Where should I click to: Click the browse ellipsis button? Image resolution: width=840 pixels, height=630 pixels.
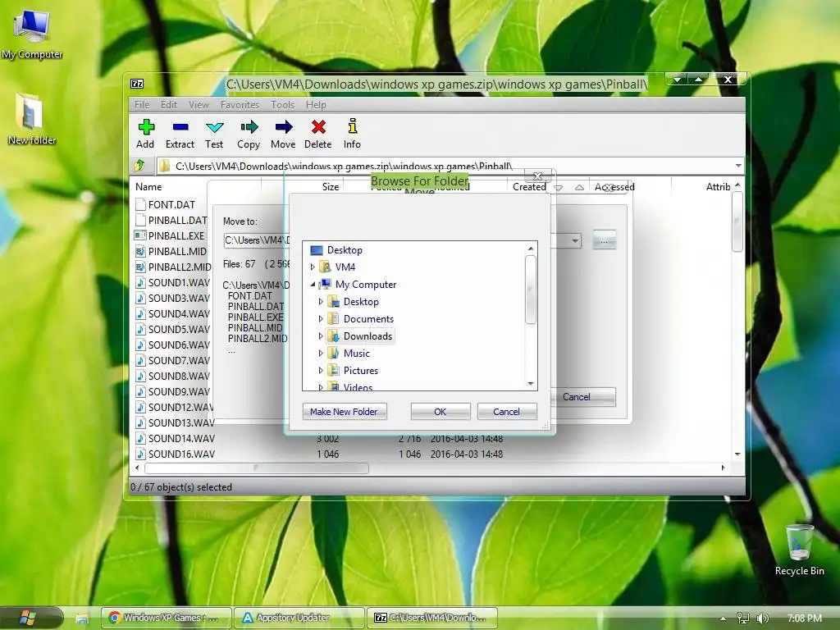coord(605,240)
